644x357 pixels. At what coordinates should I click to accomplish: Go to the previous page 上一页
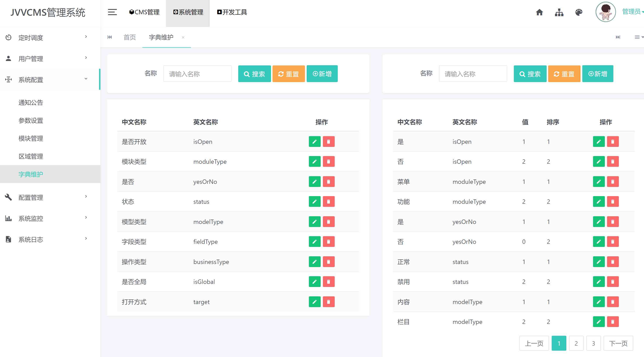coord(534,343)
